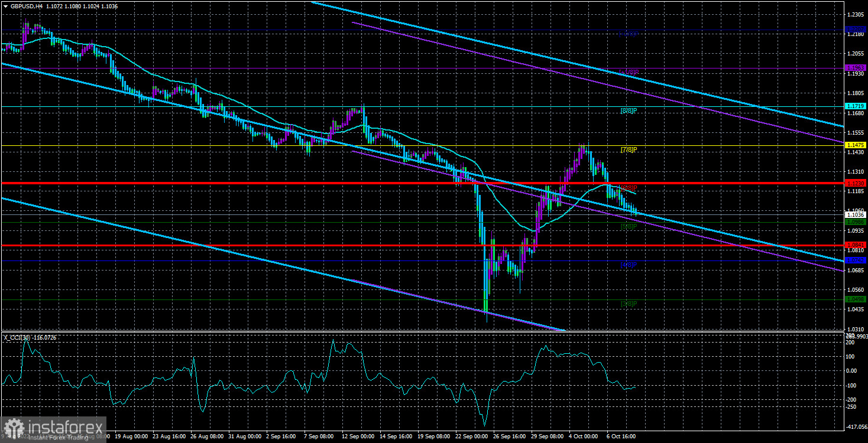The width and height of the screenshot is (868, 443).
Task: Click the 1.2305 price axis value
Action: click(855, 14)
